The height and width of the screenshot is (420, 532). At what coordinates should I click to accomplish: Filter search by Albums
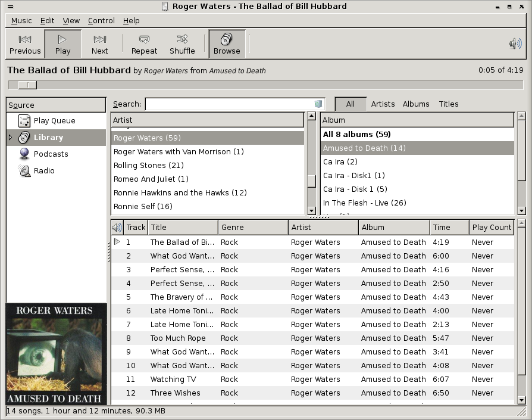click(416, 104)
